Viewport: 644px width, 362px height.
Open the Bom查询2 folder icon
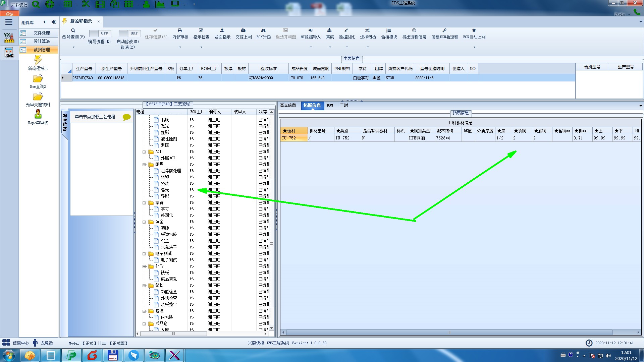tap(38, 79)
